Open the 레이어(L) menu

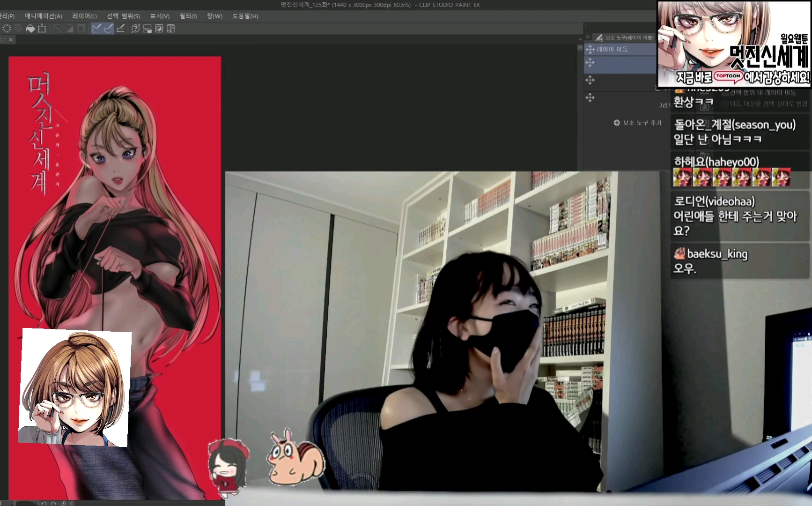[84, 16]
